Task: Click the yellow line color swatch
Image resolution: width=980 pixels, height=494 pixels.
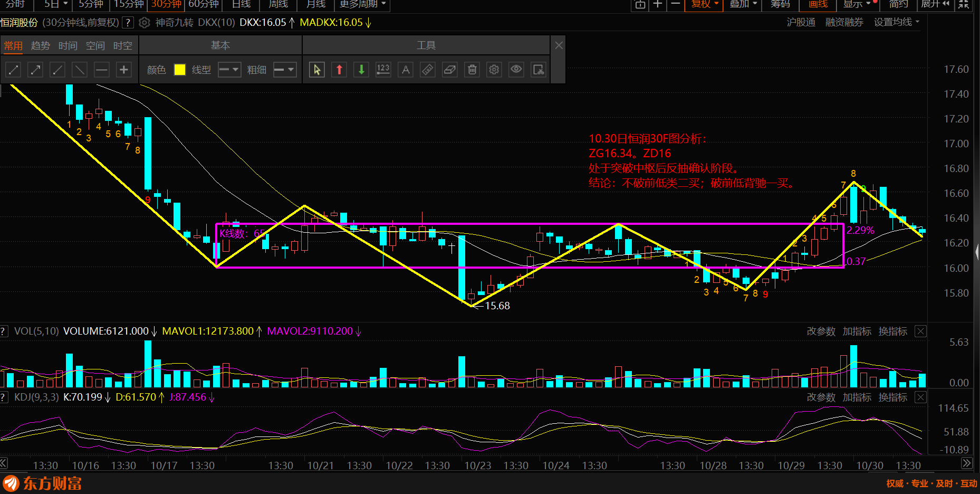Action: pyautogui.click(x=180, y=70)
